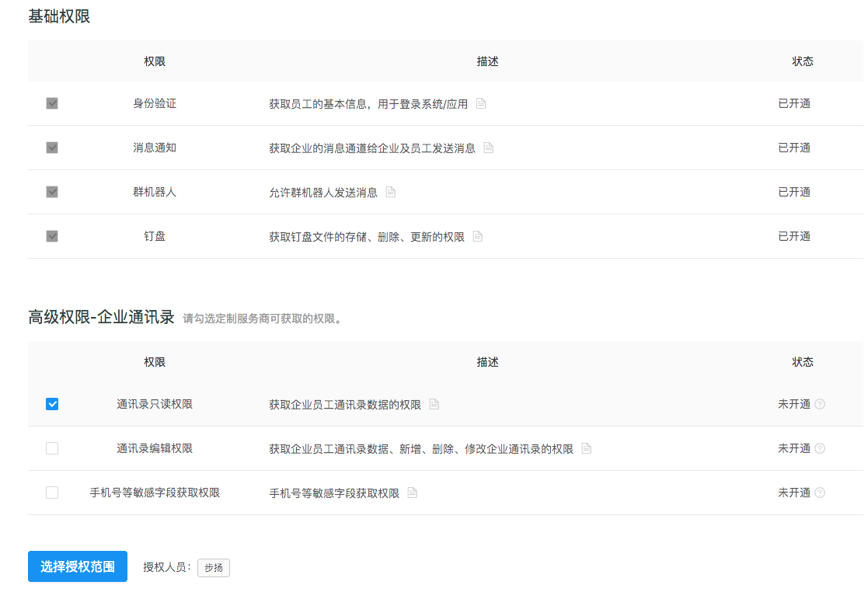Click the disabled checkbox beside 钉盘
The height and width of the screenshot is (606, 868).
click(x=51, y=236)
